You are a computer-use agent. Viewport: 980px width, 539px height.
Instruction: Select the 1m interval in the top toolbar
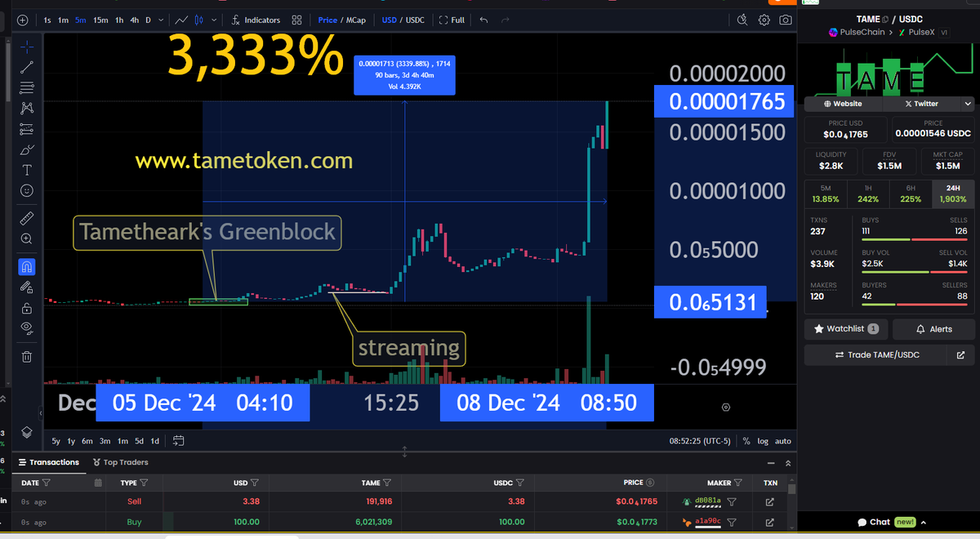coord(64,20)
